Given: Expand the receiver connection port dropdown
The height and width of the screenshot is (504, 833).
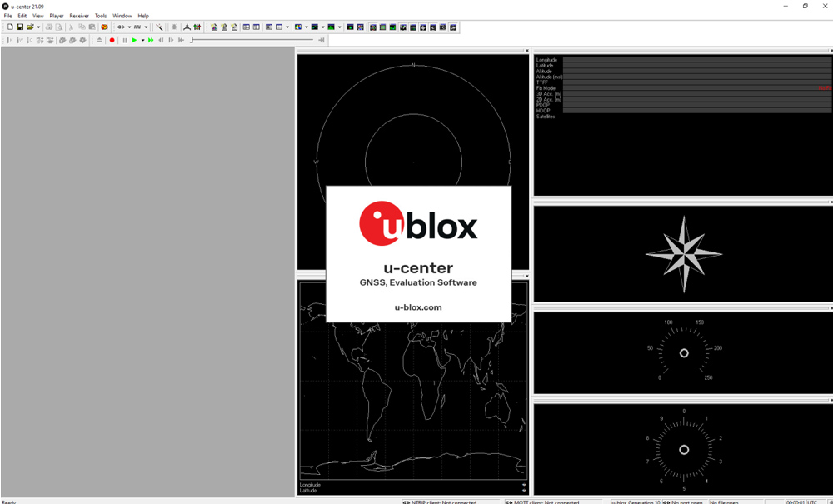Looking at the screenshot, I should [129, 27].
